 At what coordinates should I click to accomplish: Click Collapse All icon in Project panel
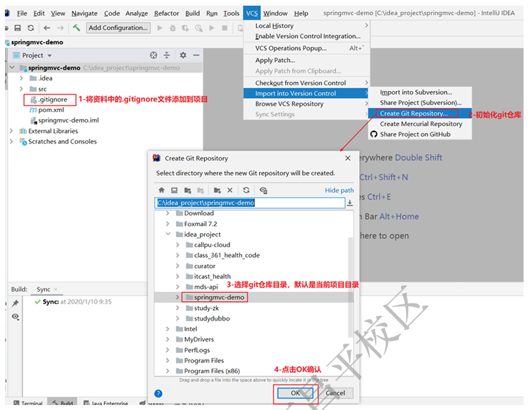tap(167, 55)
